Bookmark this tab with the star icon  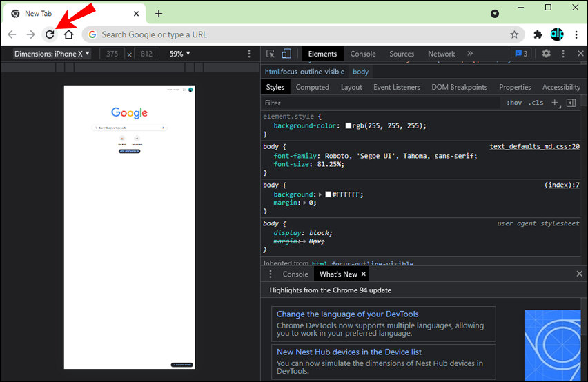[514, 35]
